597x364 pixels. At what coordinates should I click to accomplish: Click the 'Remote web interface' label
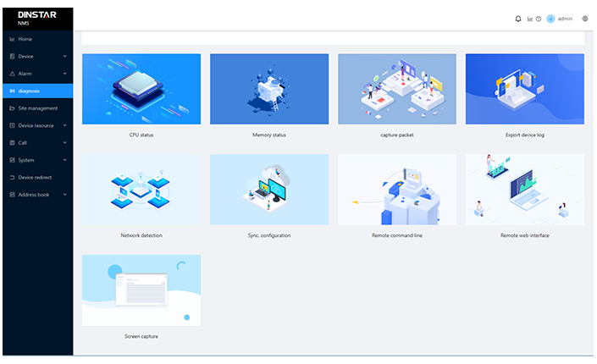coord(525,235)
